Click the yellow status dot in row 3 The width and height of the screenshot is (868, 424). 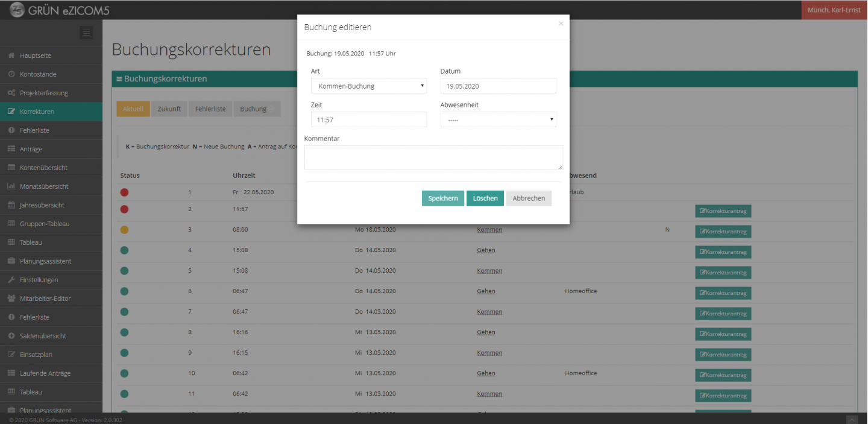(124, 230)
